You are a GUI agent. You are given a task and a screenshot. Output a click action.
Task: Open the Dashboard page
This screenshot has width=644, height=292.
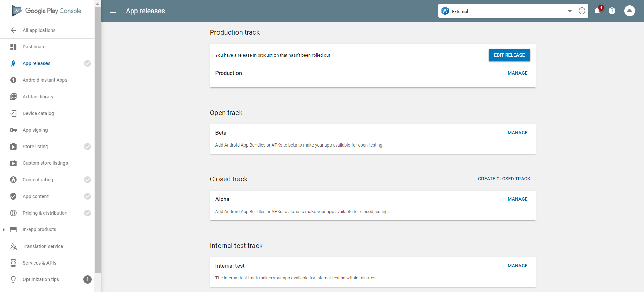coord(34,47)
